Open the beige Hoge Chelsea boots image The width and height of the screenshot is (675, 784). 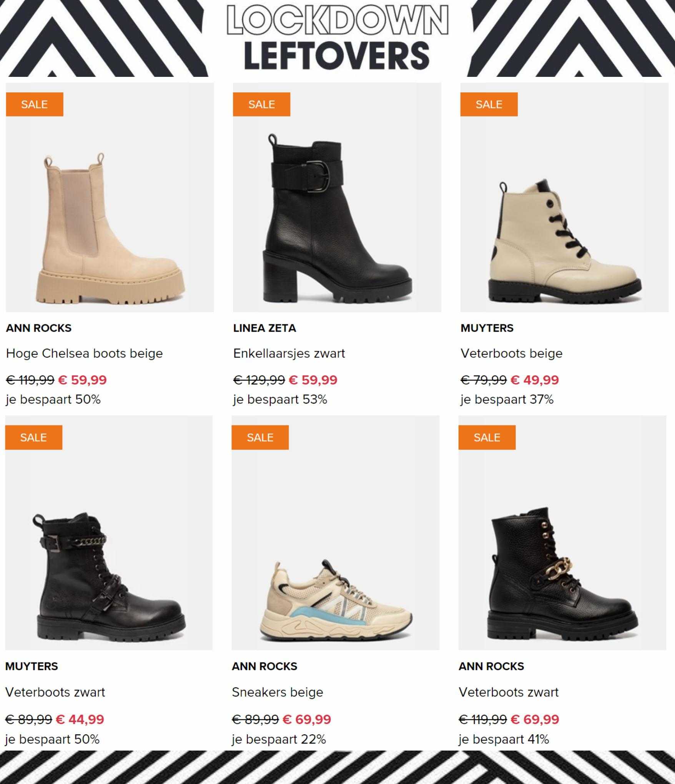pos(110,197)
